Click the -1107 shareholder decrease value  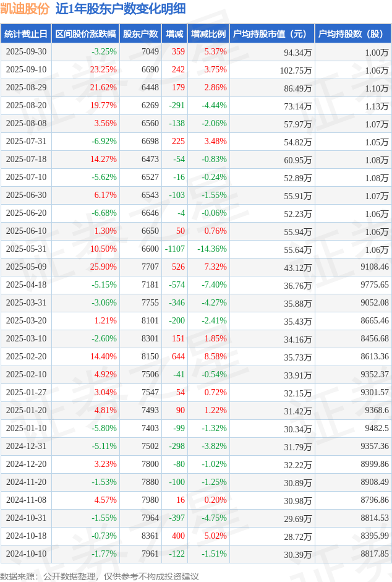click(x=175, y=249)
